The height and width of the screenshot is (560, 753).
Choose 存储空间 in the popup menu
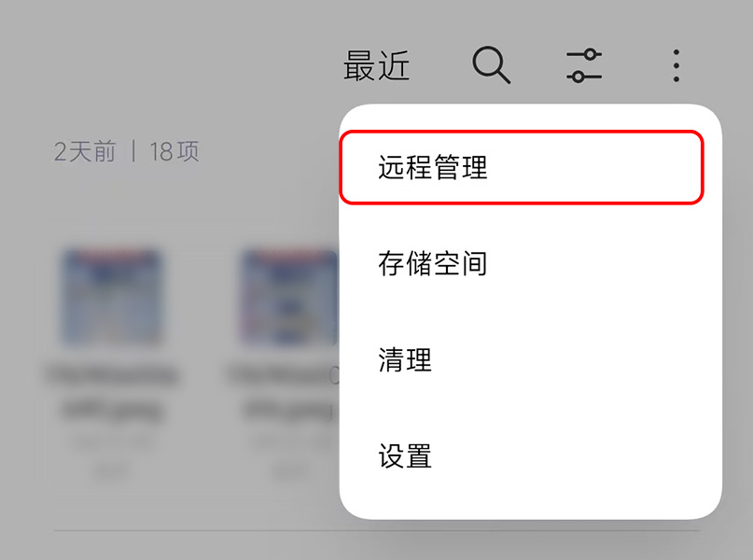(x=530, y=264)
